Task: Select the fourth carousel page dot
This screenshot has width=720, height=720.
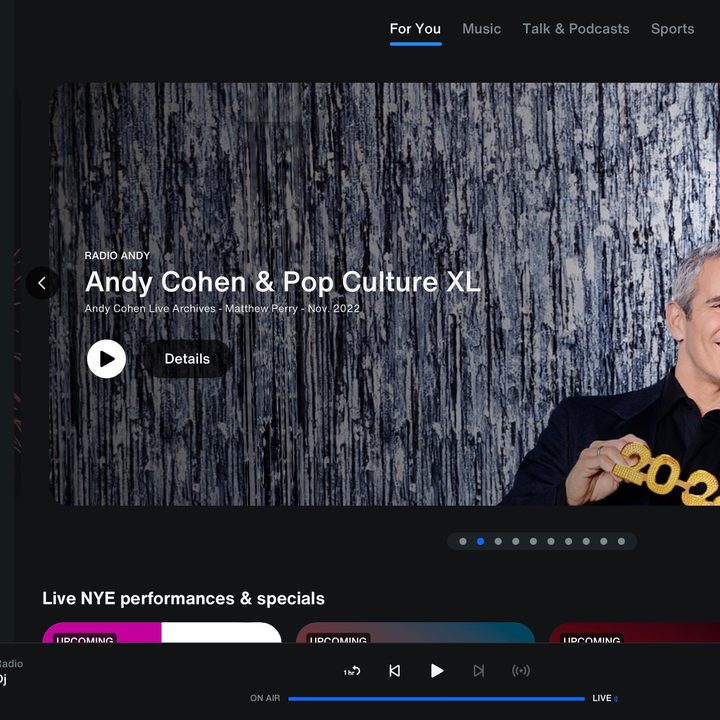Action: coord(516,541)
